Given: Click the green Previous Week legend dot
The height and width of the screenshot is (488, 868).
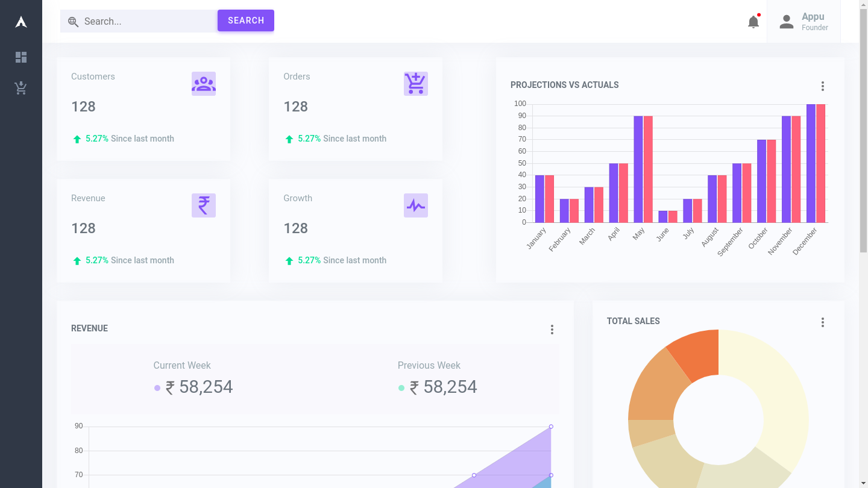Looking at the screenshot, I should point(401,388).
